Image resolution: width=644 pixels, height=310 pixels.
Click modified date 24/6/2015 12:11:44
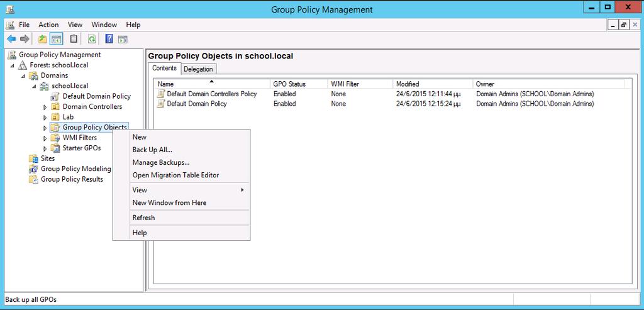coord(428,94)
